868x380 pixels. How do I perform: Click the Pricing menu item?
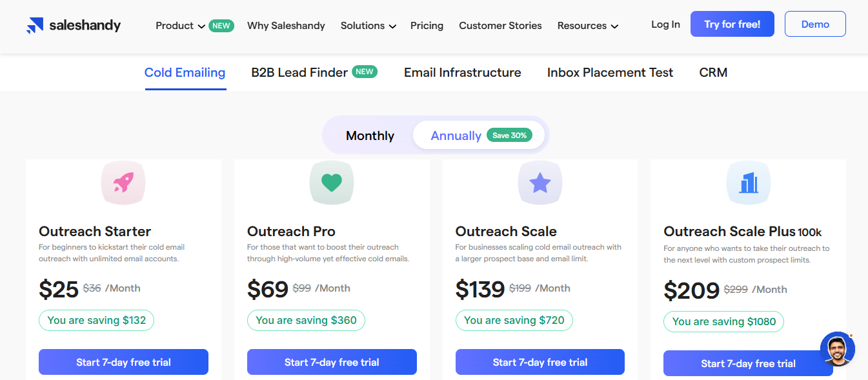[x=427, y=26]
